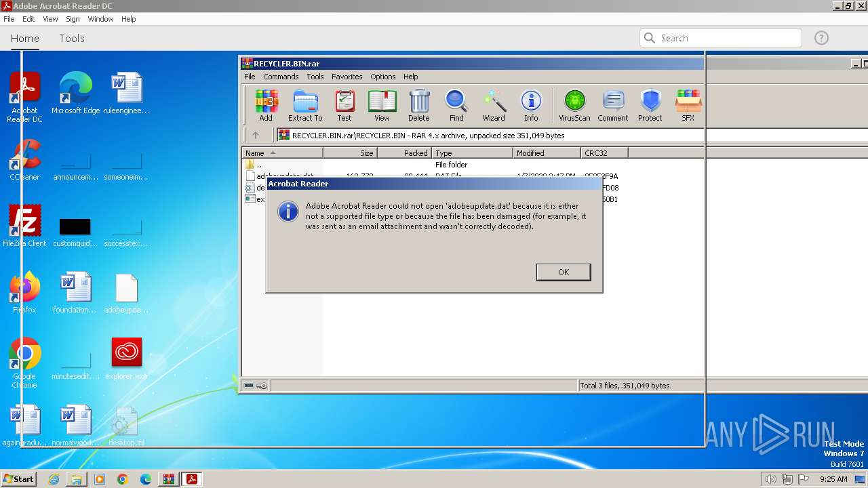Select the Firefox desktop icon

25,293
